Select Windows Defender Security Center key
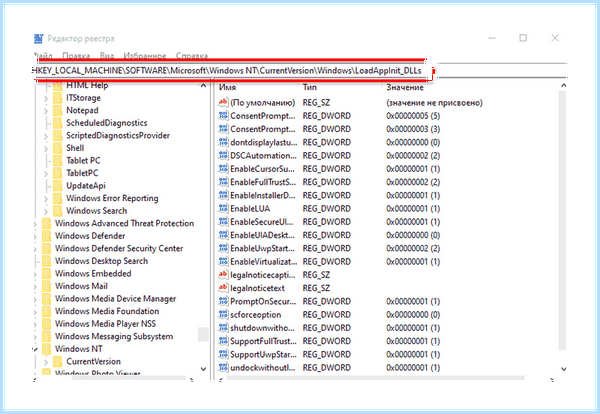The height and width of the screenshot is (414, 600). [119, 249]
